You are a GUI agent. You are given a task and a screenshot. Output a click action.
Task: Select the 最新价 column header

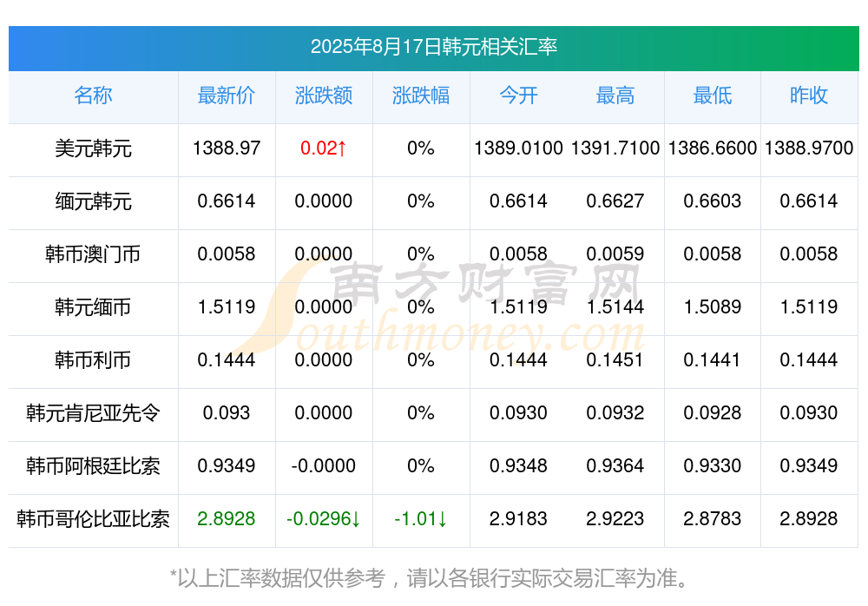[x=227, y=96]
